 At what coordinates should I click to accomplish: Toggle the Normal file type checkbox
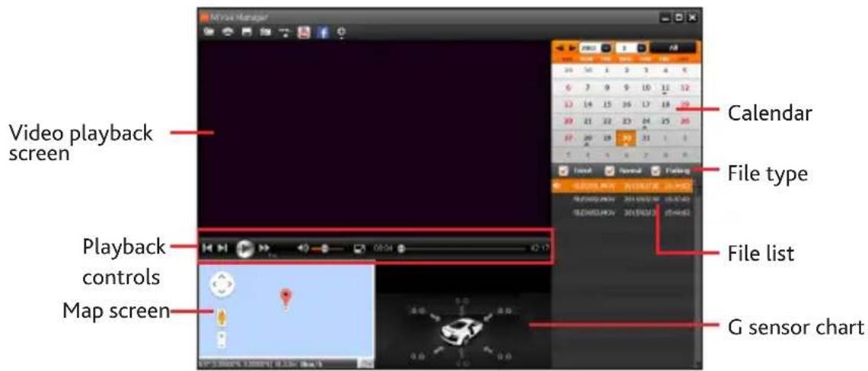coord(609,171)
